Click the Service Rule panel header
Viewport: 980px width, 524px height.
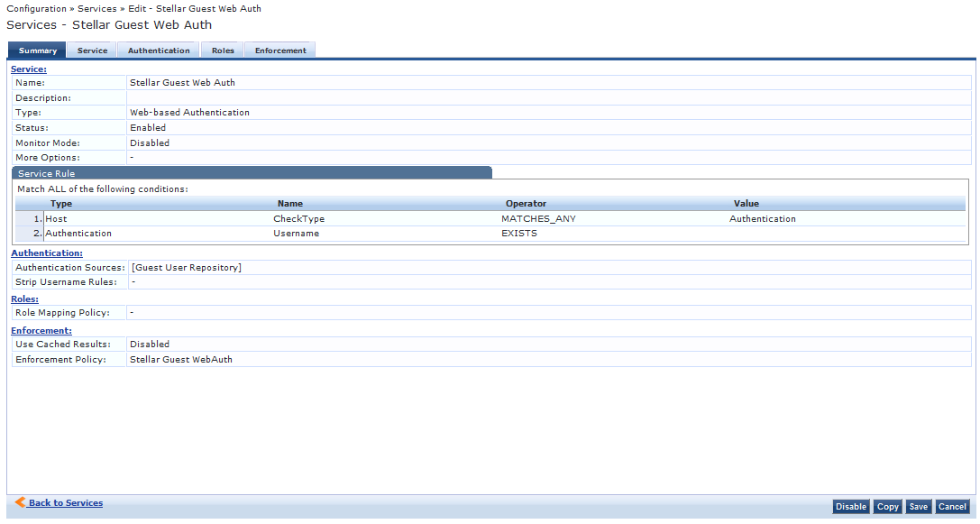(252, 173)
